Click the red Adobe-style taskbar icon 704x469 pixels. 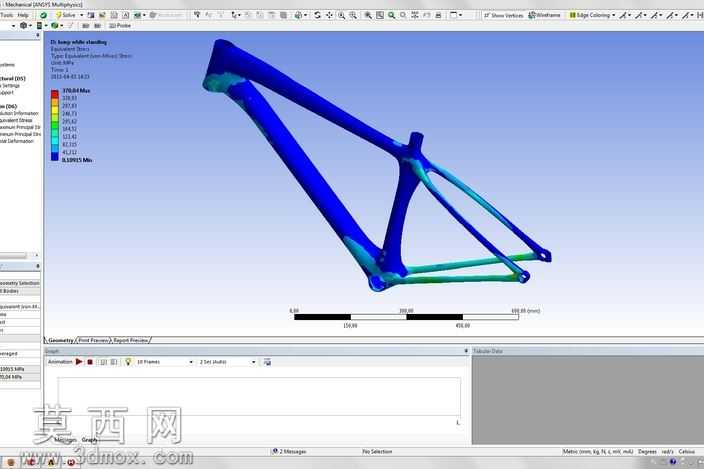pos(31,462)
